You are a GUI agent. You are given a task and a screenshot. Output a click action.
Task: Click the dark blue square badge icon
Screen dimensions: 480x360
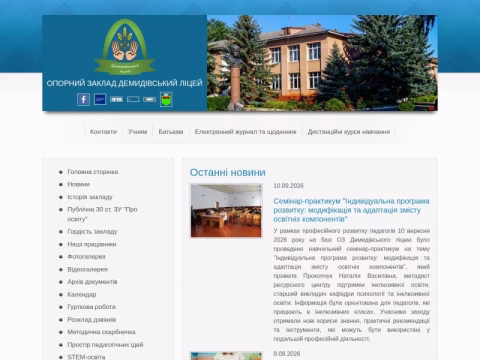tap(100, 99)
